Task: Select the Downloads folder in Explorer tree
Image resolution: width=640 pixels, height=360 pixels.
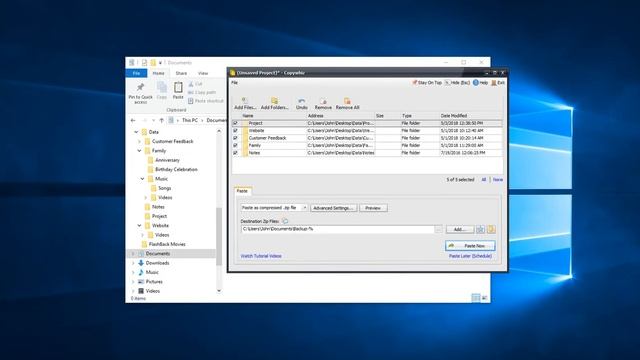Action: [x=157, y=263]
